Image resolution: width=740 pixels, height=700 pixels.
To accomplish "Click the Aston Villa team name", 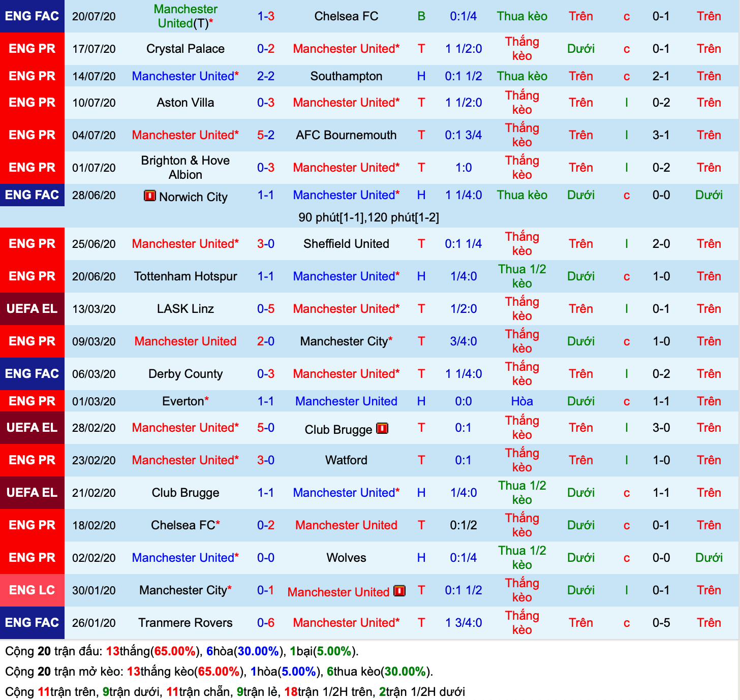I will [186, 103].
